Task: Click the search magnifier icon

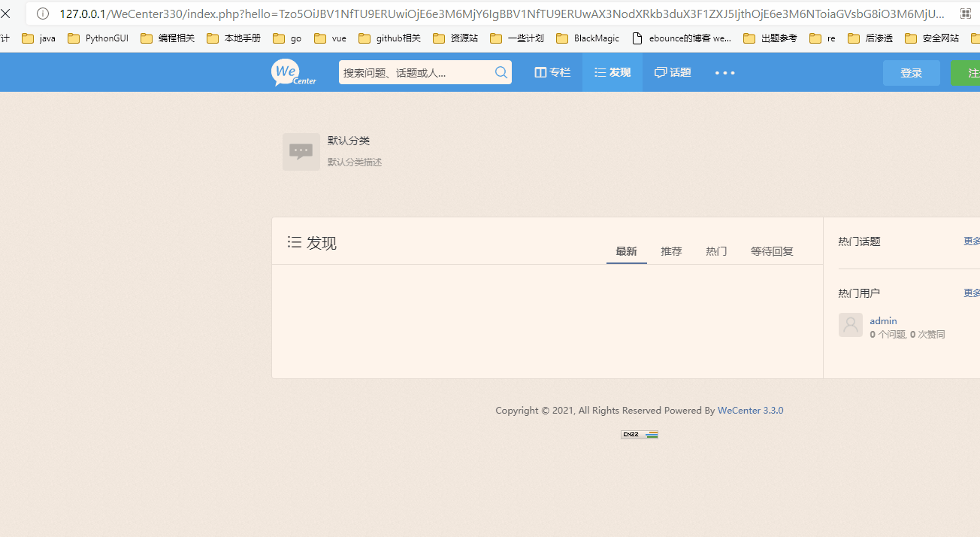Action: (x=501, y=73)
